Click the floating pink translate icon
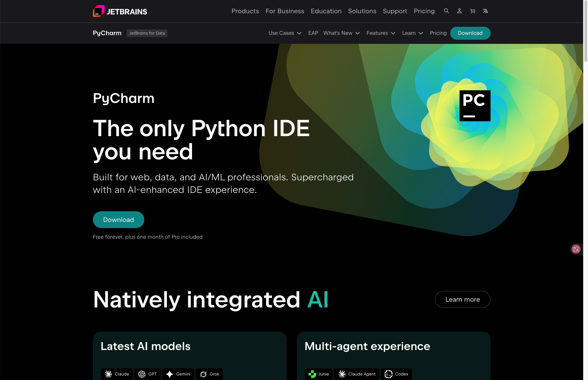This screenshot has width=588, height=380. click(x=576, y=249)
